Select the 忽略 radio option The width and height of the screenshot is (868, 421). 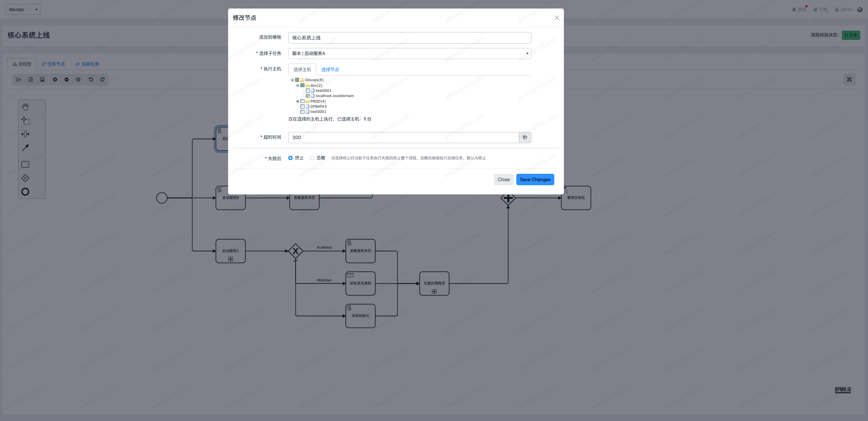pyautogui.click(x=312, y=158)
